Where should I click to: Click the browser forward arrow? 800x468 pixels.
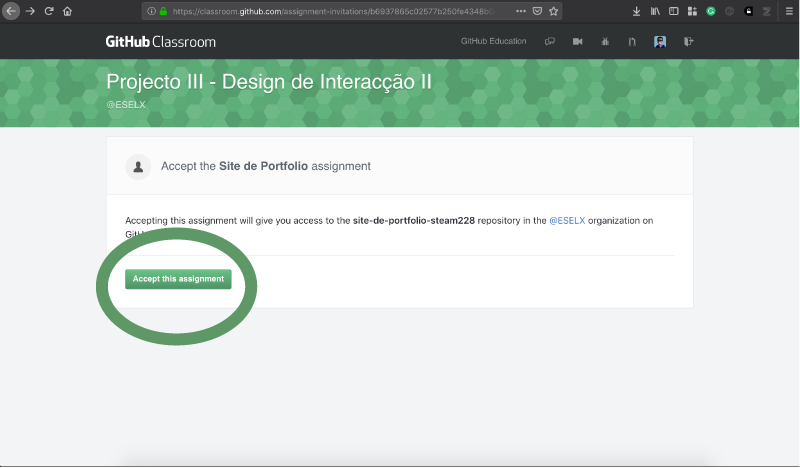(30, 11)
